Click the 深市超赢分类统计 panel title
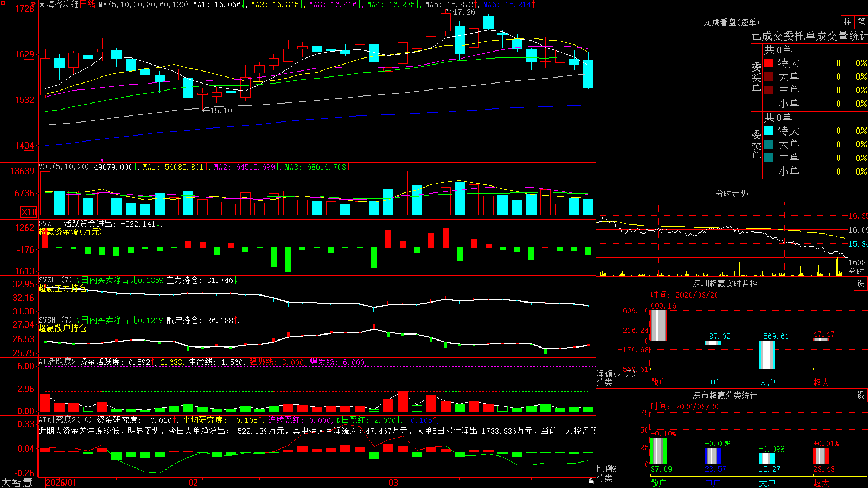The image size is (868, 488). pos(725,395)
